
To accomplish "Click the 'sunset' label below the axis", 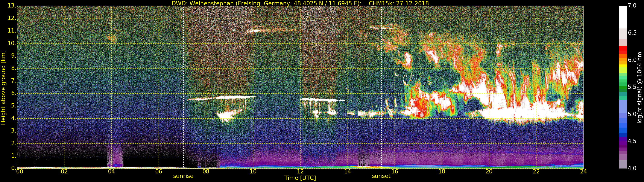I will coord(381,176).
